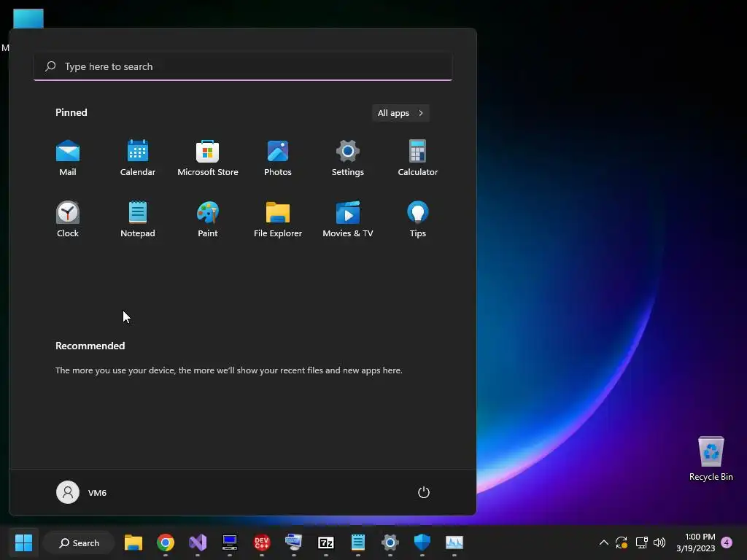Open the notification badge showing 4
Viewport: 747px width, 560px height.
coord(727,542)
